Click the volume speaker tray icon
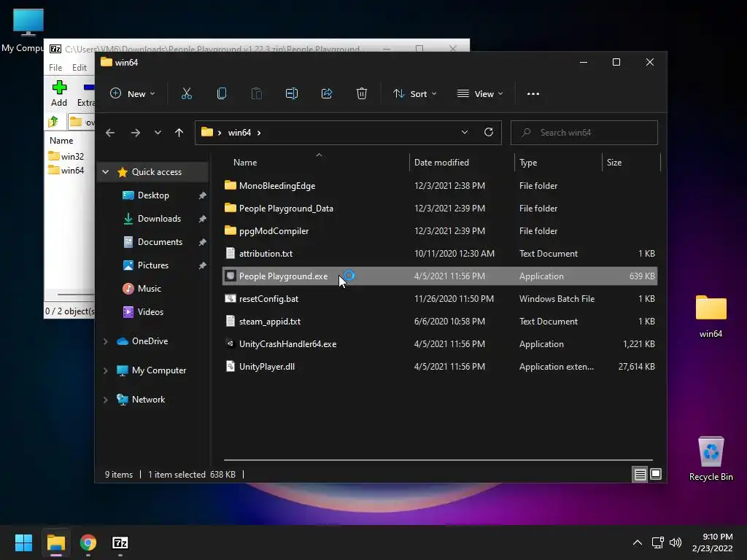 [676, 542]
